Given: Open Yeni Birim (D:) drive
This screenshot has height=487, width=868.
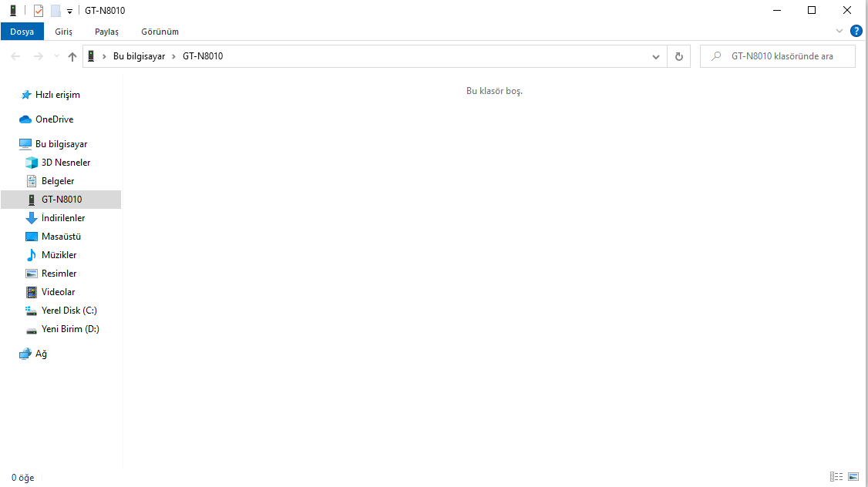Looking at the screenshot, I should (x=69, y=329).
